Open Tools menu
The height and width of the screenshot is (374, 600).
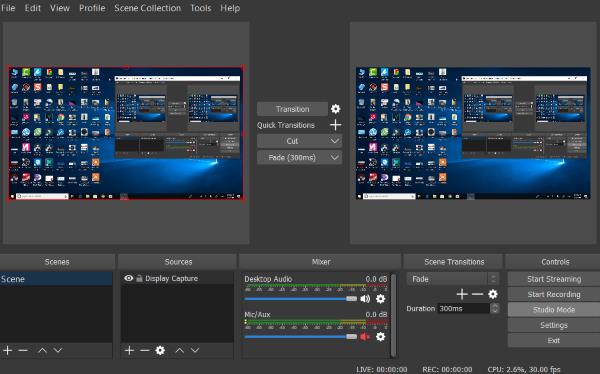[x=201, y=8]
